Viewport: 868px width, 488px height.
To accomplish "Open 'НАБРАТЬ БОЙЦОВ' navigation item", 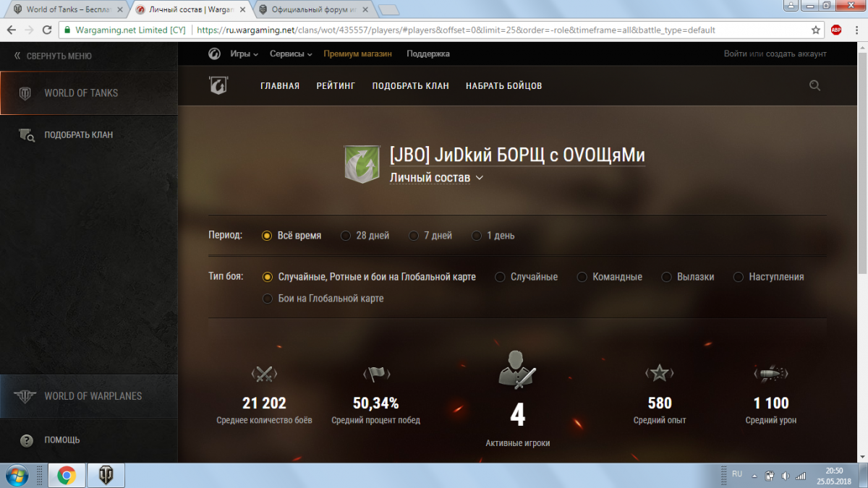I will point(503,86).
